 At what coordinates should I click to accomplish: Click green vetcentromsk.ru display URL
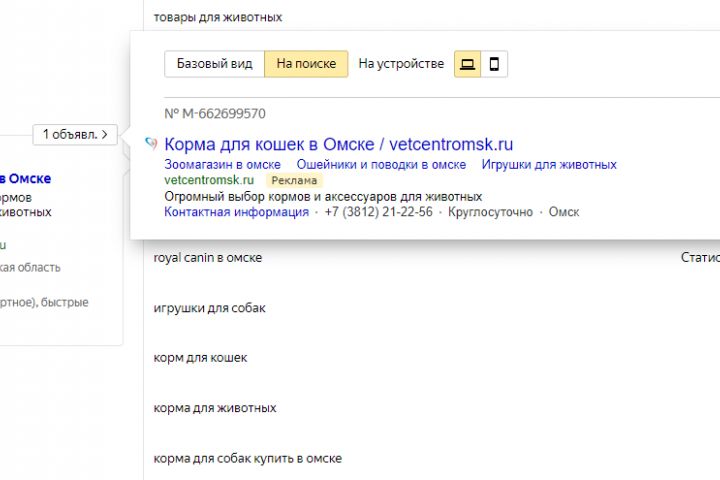209,180
